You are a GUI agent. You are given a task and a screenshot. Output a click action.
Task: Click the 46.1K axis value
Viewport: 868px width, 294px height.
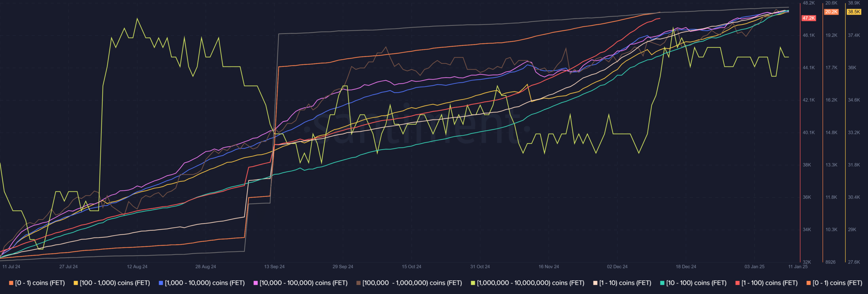pos(809,35)
